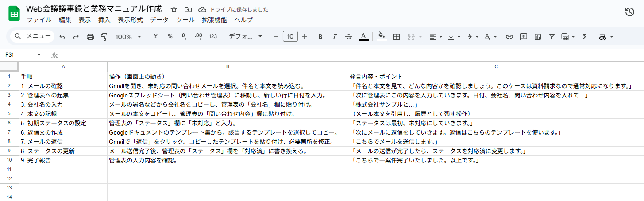Add a comment using plus bubble icon
644x201 pixels.
coord(524,36)
